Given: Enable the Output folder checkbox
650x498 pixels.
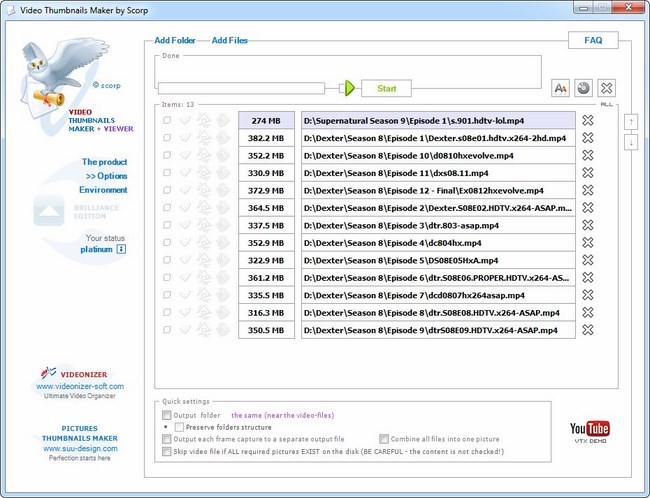Looking at the screenshot, I should [167, 414].
